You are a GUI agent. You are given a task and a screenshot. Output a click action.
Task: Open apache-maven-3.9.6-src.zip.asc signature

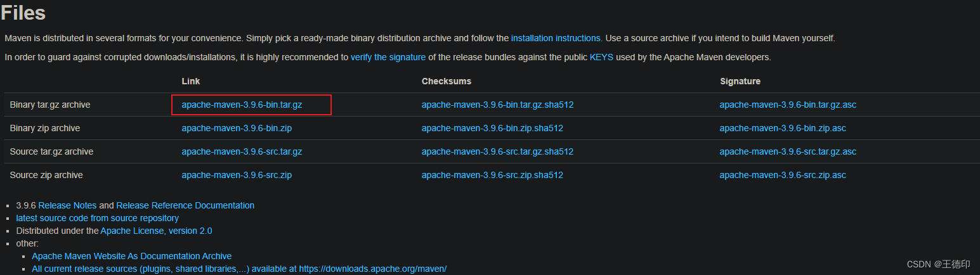click(x=783, y=175)
